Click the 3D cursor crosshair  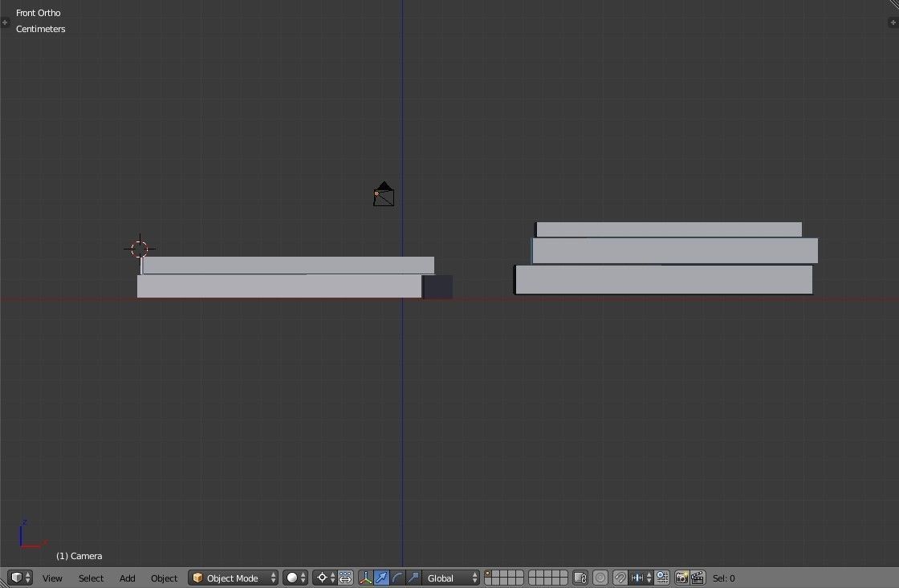(x=140, y=249)
